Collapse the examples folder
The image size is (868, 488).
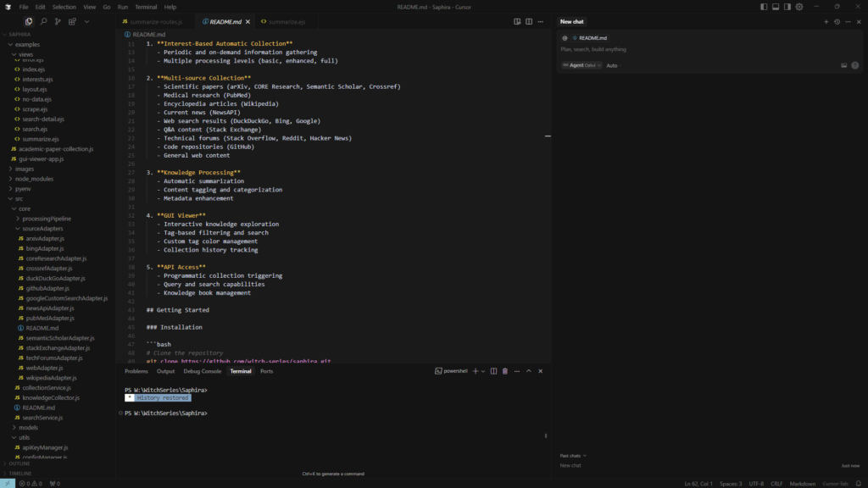27,44
